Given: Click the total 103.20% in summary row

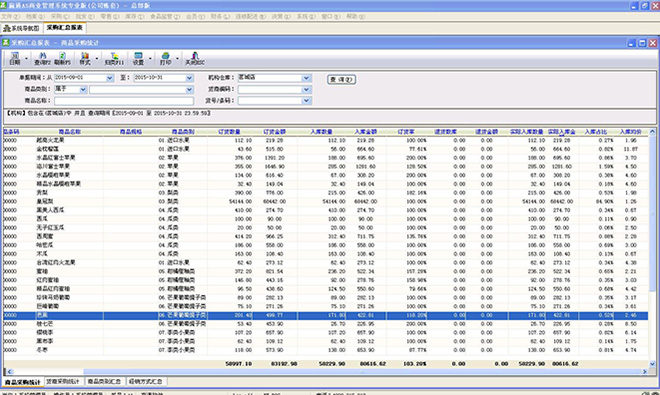Looking at the screenshot, I should point(415,364).
